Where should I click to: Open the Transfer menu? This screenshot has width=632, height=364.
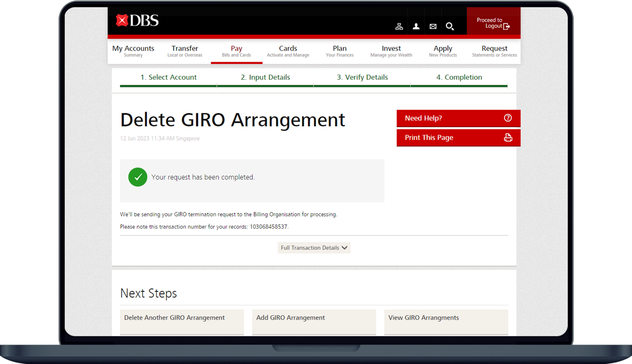[185, 51]
